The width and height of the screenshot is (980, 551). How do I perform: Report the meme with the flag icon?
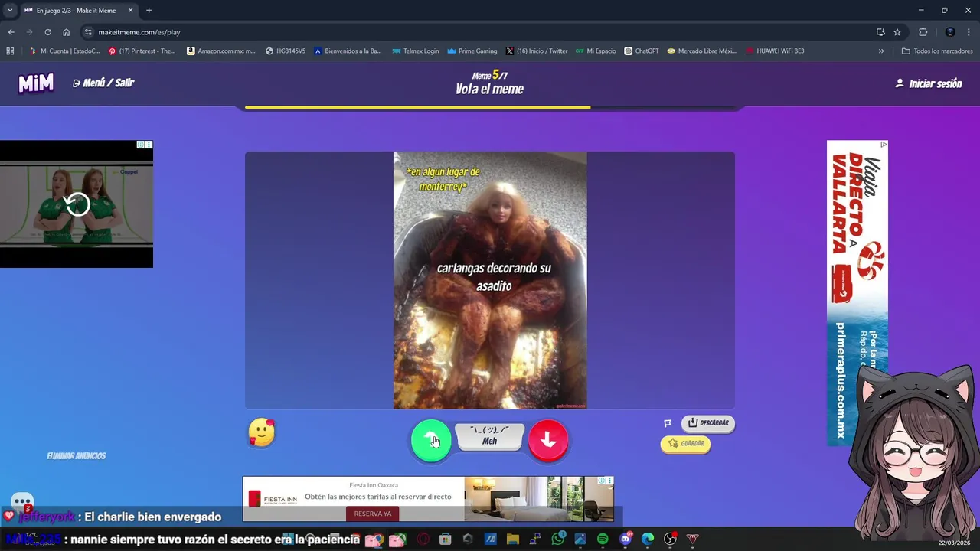(x=668, y=423)
